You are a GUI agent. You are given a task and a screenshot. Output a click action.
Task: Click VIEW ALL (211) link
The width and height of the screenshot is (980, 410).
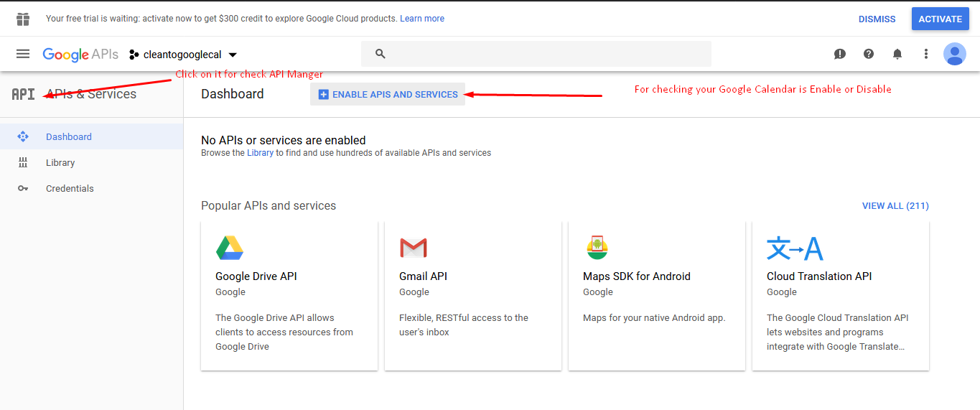coord(895,205)
